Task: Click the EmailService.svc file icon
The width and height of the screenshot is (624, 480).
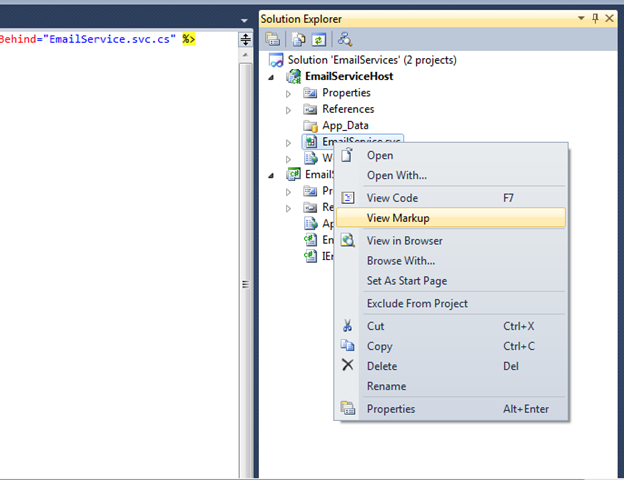Action: tap(310, 141)
